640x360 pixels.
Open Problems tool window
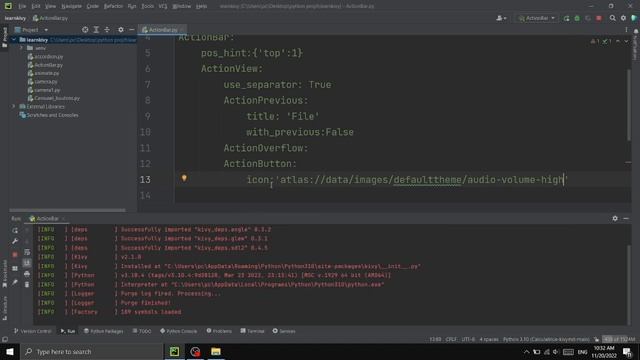(219, 331)
